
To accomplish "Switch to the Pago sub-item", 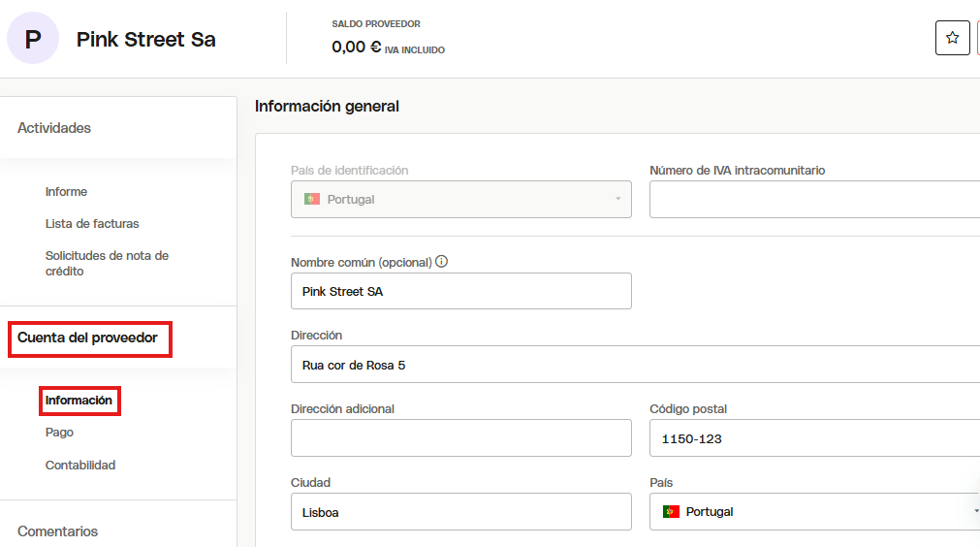I will click(59, 432).
